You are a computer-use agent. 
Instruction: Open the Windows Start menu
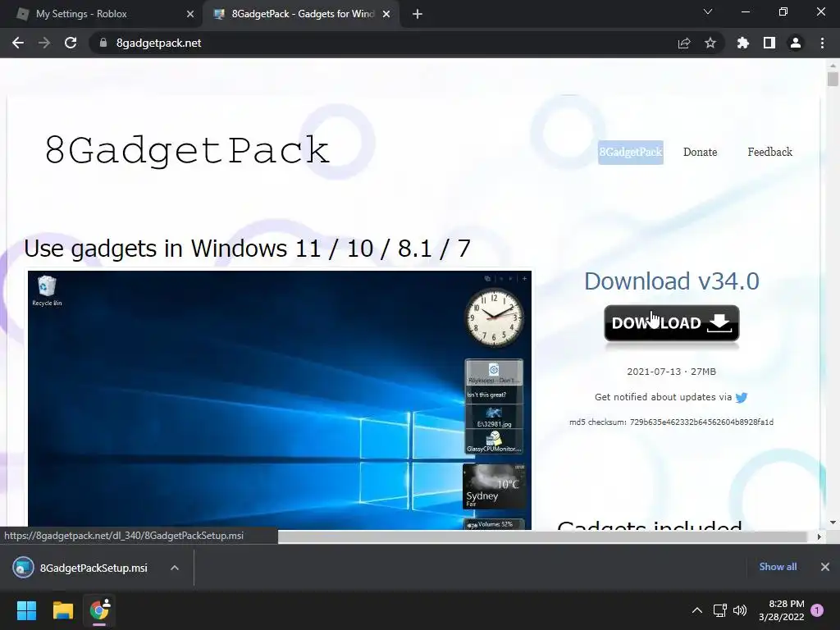[x=26, y=610]
